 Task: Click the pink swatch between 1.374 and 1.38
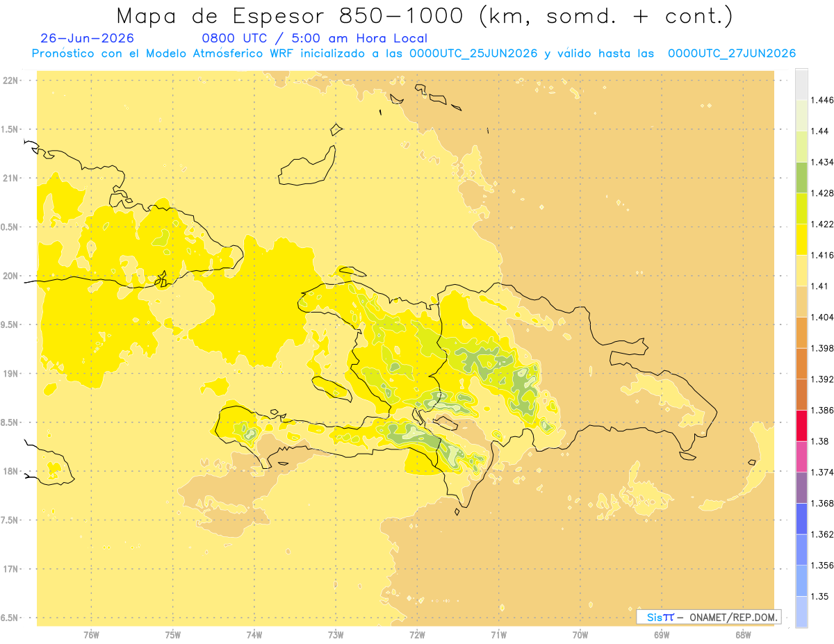[801, 456]
